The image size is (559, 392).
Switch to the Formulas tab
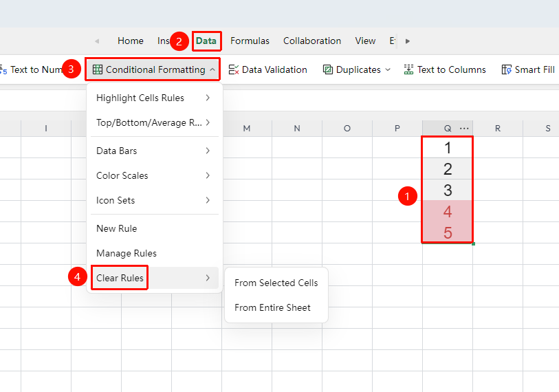250,41
